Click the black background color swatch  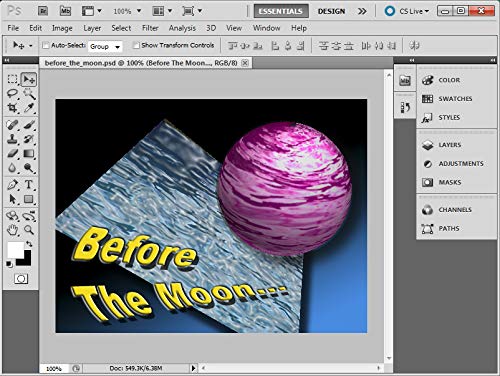coord(27,261)
